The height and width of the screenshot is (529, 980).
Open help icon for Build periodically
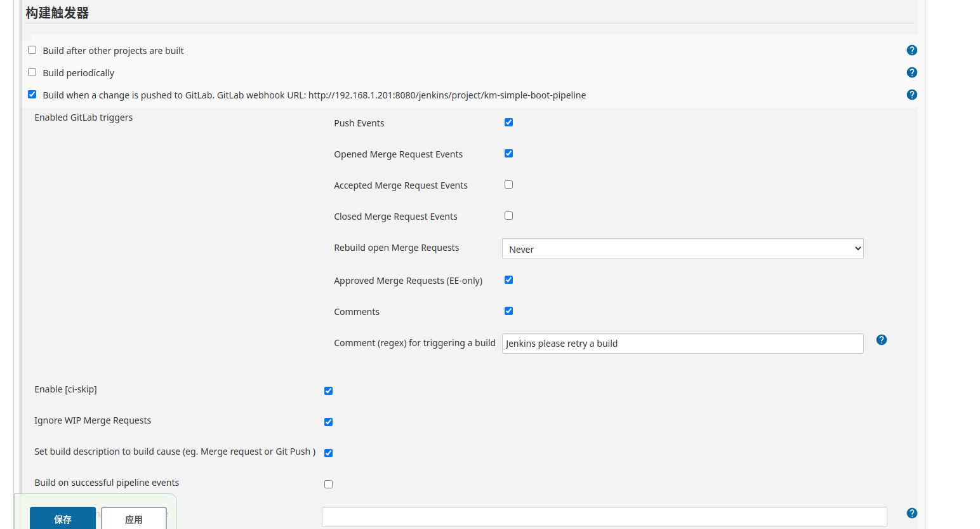point(911,72)
